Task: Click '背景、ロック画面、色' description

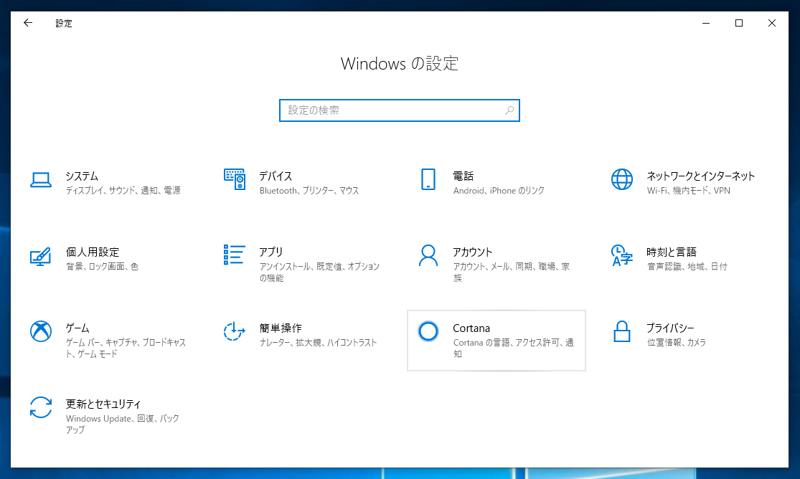Action: pyautogui.click(x=102, y=266)
